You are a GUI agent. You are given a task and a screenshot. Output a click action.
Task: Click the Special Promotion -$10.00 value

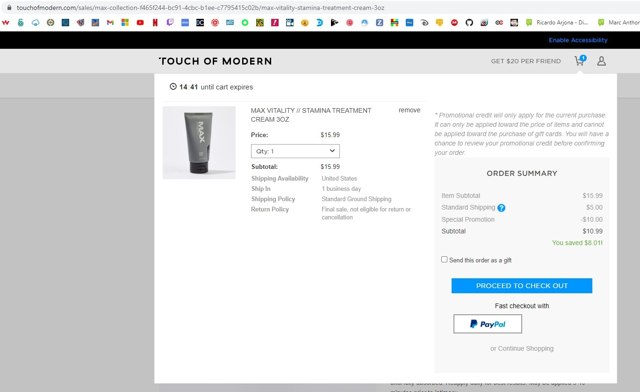point(591,219)
